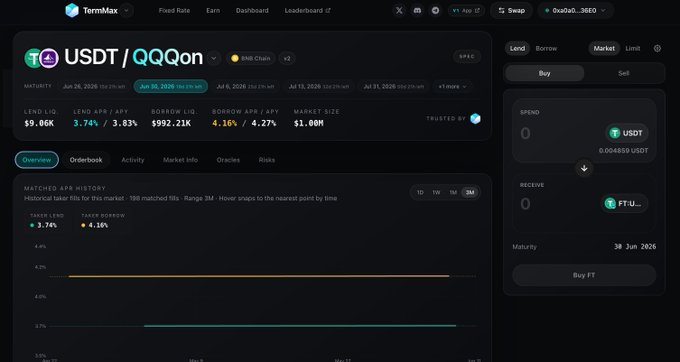Click the $992.21K borrow liquidity value
The image size is (680, 362).
coord(171,124)
